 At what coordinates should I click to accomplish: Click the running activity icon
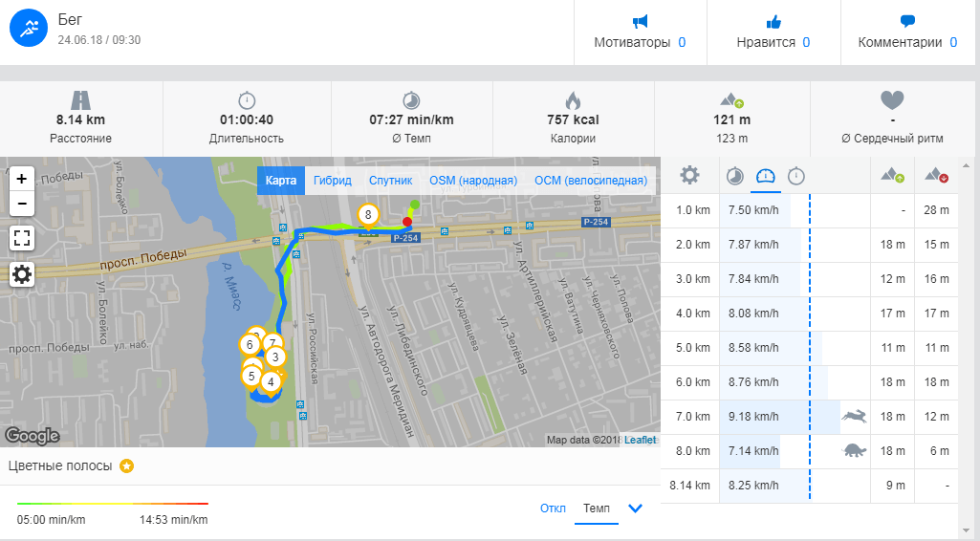point(29,29)
